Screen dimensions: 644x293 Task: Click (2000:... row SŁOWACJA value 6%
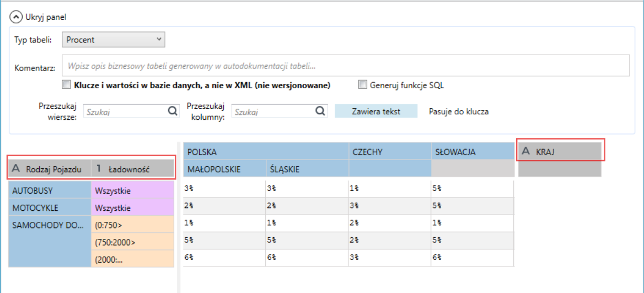pos(473,257)
